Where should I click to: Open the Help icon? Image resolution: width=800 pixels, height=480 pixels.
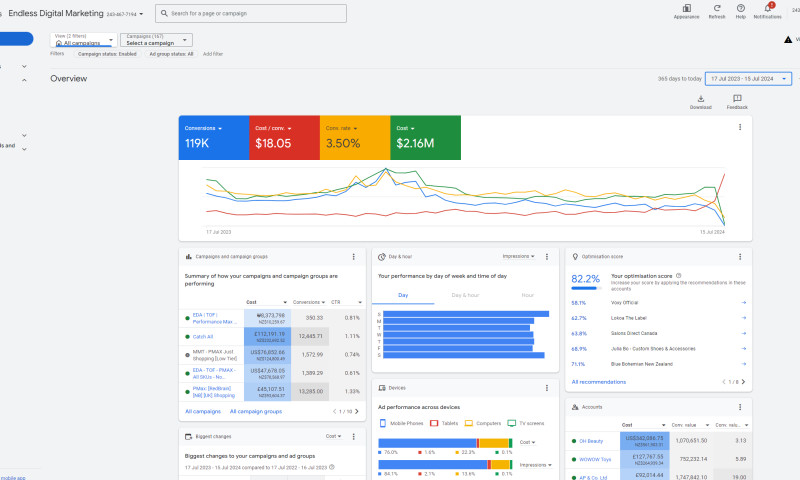(741, 10)
